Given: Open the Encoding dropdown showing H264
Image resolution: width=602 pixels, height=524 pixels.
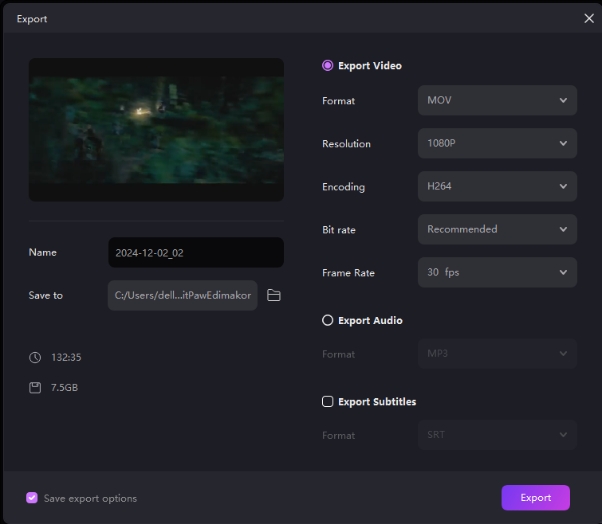Looking at the screenshot, I should pos(497,187).
